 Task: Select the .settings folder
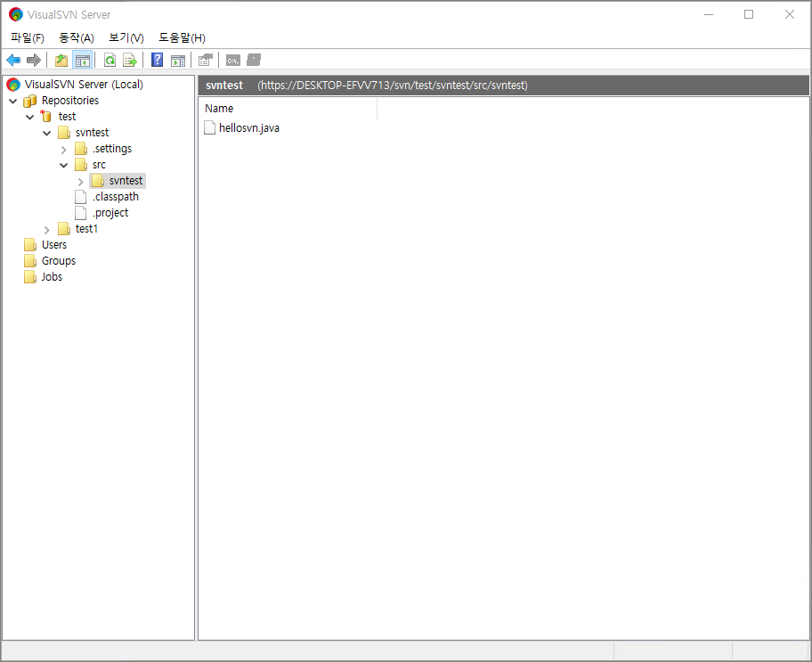[x=112, y=148]
